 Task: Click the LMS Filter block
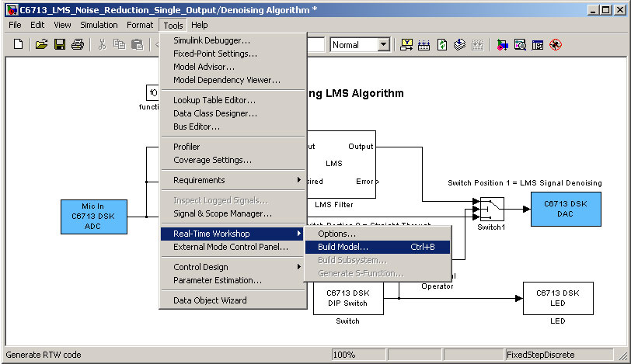pos(342,165)
